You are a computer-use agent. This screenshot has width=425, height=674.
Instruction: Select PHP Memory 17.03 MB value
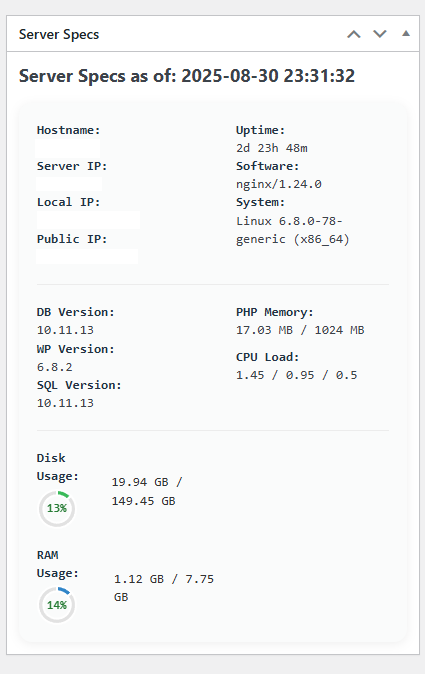click(300, 330)
